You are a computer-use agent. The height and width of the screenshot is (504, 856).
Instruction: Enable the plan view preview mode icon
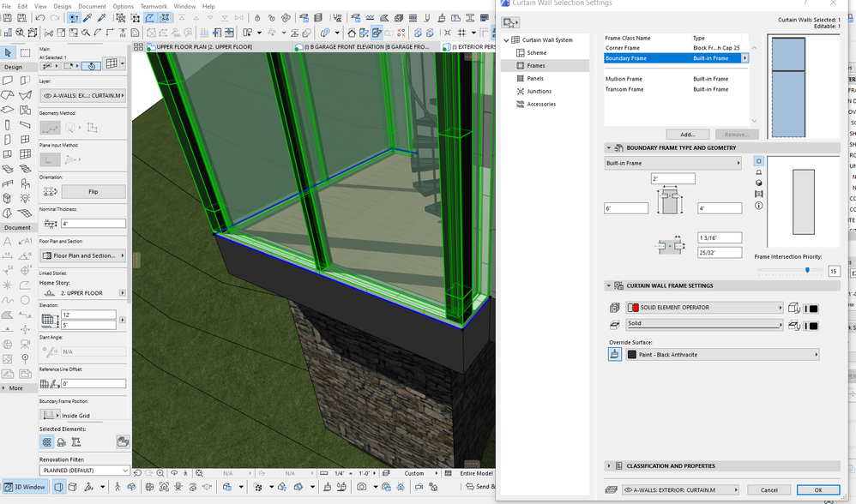coord(759,161)
